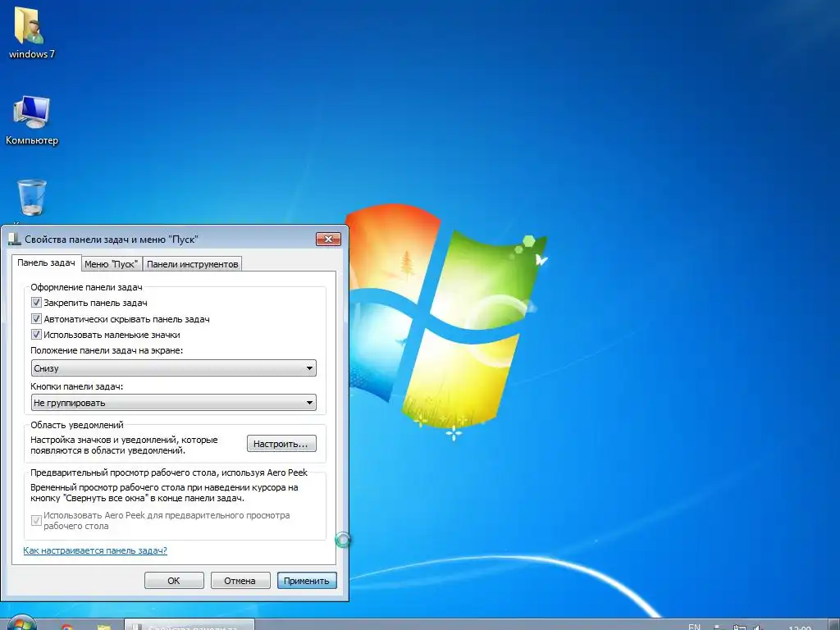Viewport: 840px width, 630px height.
Task: Open taskbar buttons dropdown 'Не группировать'
Action: click(x=174, y=402)
